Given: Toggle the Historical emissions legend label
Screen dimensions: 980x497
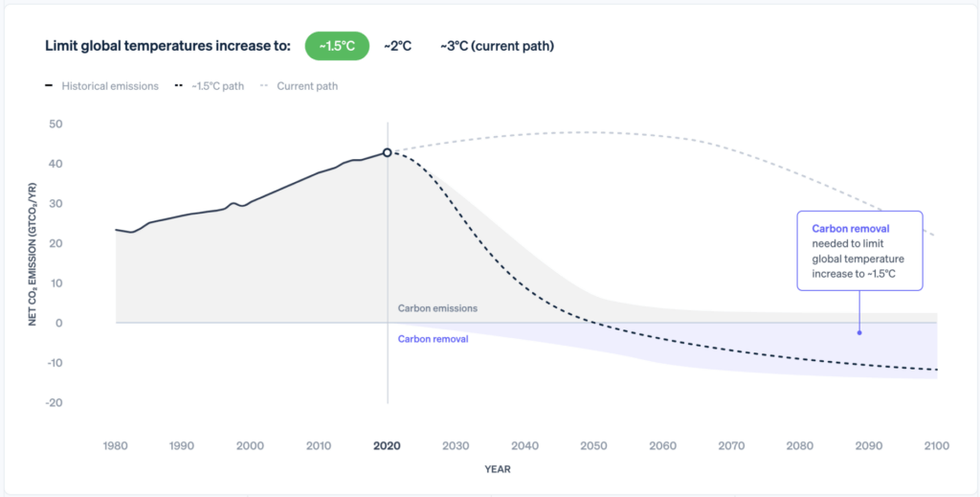Looking at the screenshot, I should click(110, 86).
